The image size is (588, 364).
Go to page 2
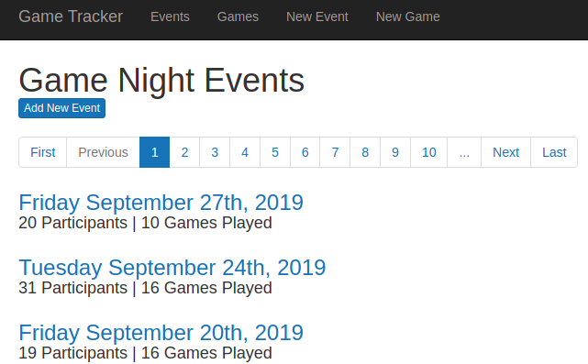click(184, 152)
